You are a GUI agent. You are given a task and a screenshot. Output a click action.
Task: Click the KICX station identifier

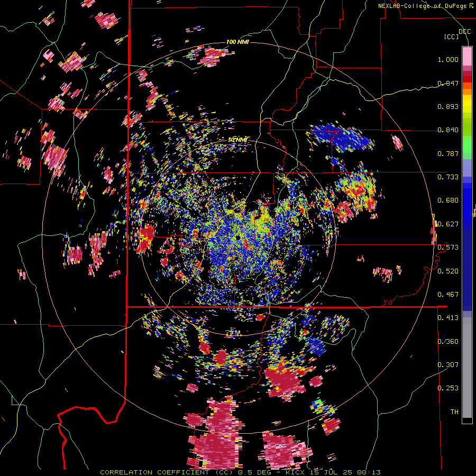(296, 472)
